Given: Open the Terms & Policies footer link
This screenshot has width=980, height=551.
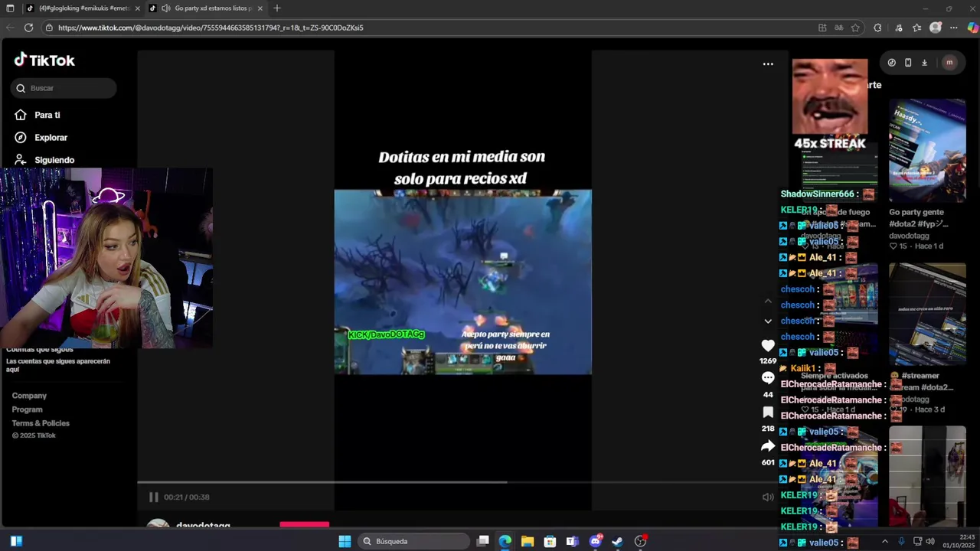Looking at the screenshot, I should [41, 423].
